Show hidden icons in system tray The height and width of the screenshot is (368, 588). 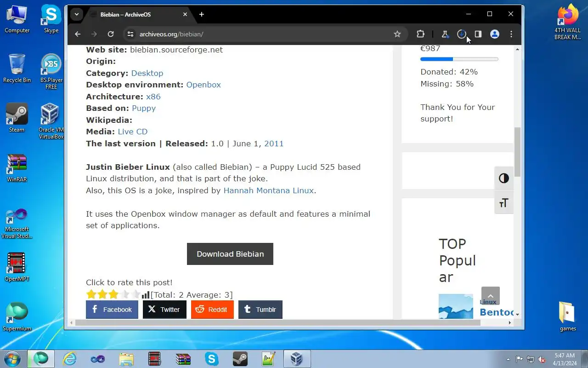(x=508, y=359)
